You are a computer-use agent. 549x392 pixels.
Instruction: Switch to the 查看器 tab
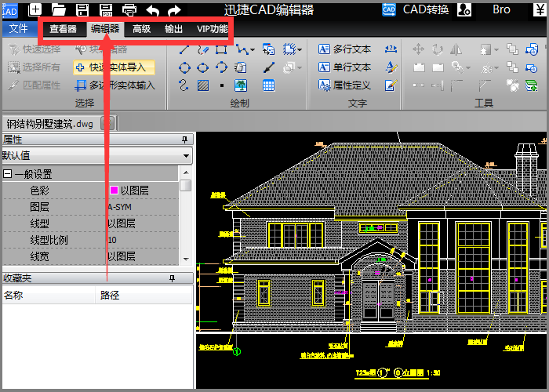point(63,29)
